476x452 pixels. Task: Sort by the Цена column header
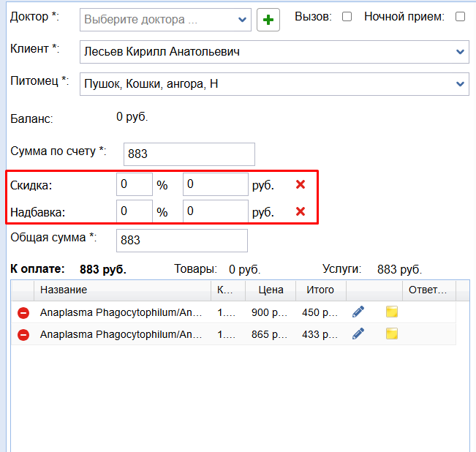[271, 290]
